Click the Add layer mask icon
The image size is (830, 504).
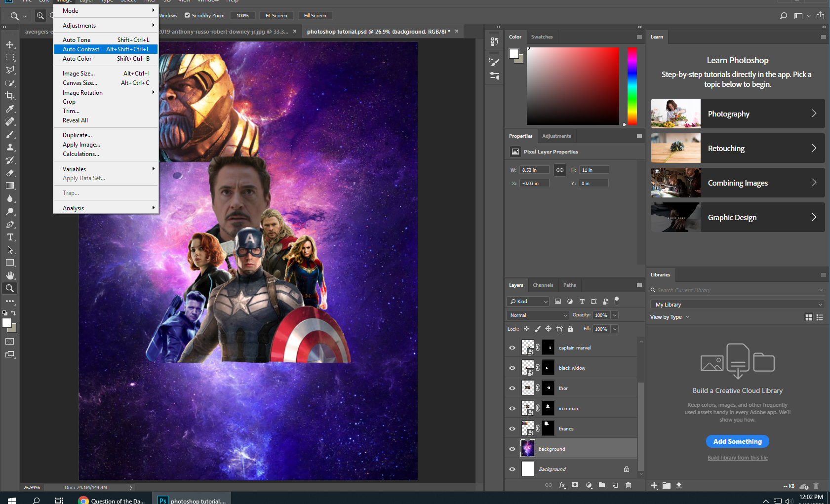[575, 485]
